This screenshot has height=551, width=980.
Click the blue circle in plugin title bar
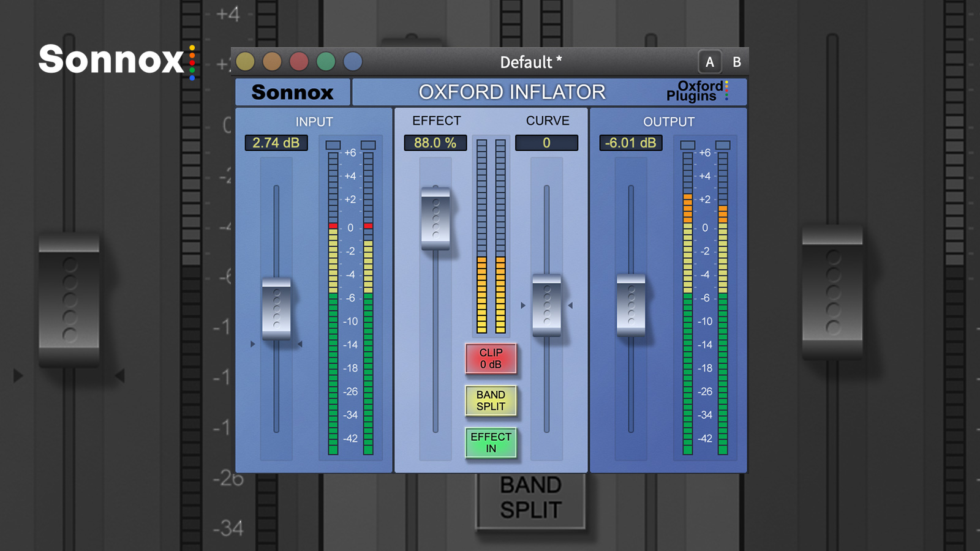click(353, 61)
